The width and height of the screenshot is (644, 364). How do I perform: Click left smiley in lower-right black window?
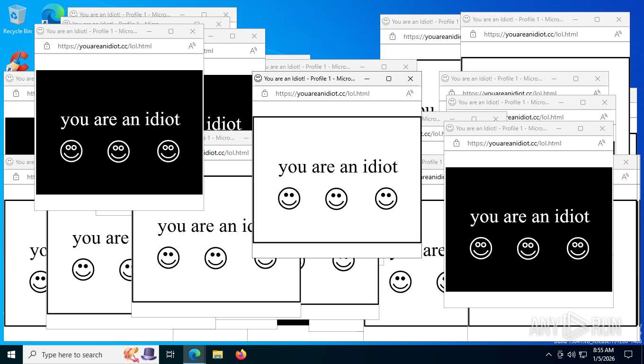[481, 248]
